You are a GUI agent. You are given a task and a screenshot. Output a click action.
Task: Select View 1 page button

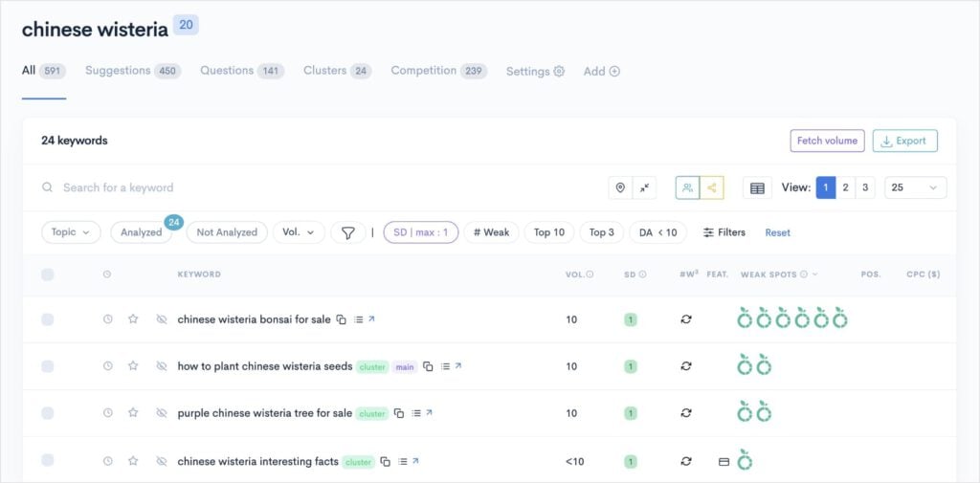(x=826, y=187)
